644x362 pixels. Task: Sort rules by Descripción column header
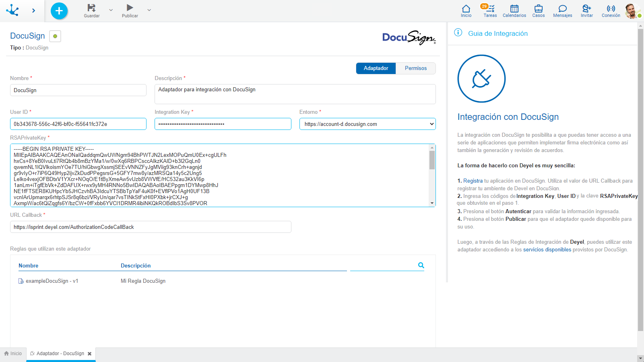136,265
